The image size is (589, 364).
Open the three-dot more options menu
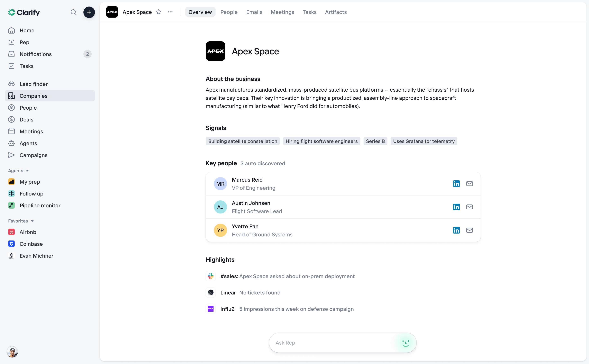coord(170,12)
